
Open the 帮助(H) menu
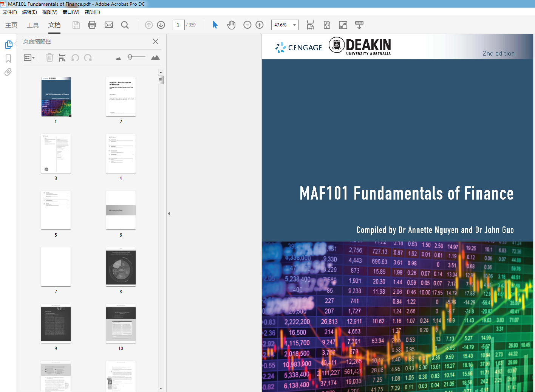click(92, 12)
